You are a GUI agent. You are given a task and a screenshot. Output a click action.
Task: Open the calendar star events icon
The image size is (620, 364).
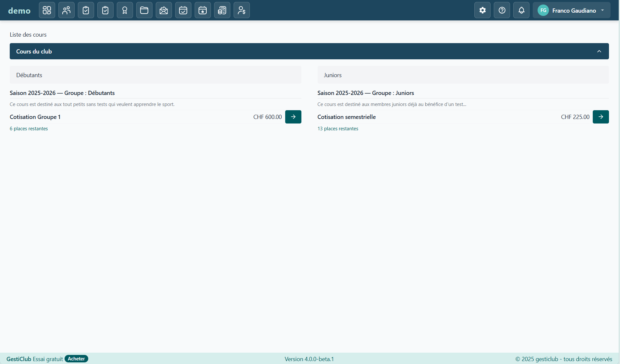tap(203, 10)
